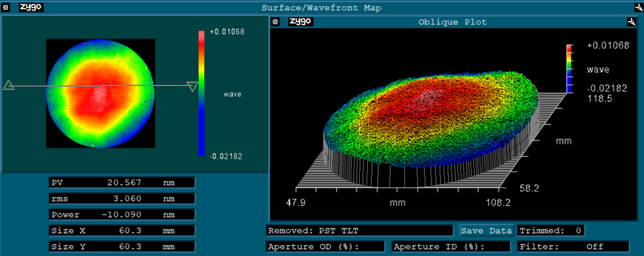
Task: Click the Surface/Wavefront Map window menu icon
Action: [x=6, y=8]
